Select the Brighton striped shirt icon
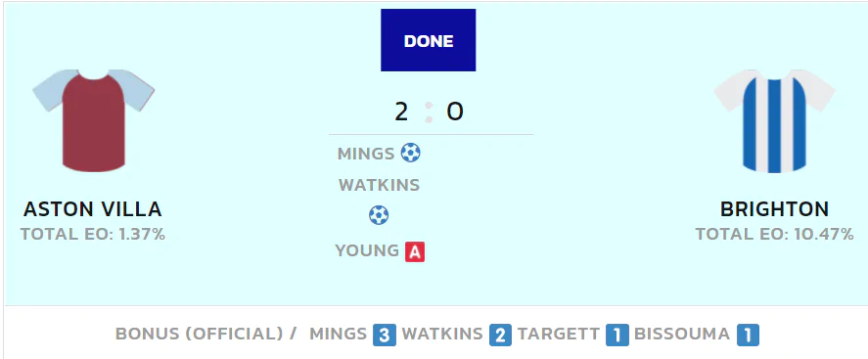 click(774, 120)
